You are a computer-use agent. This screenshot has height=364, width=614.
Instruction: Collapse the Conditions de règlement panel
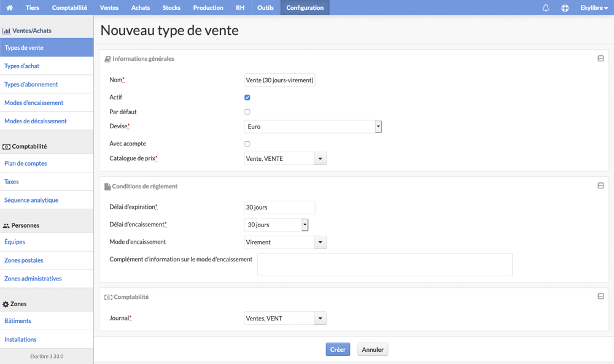600,185
